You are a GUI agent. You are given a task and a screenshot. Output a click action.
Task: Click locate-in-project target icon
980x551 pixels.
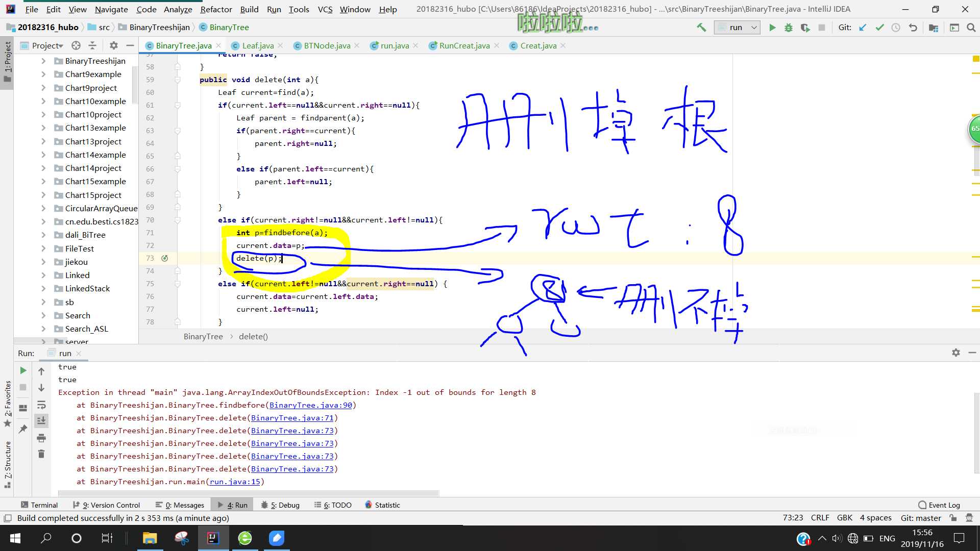[76, 45]
